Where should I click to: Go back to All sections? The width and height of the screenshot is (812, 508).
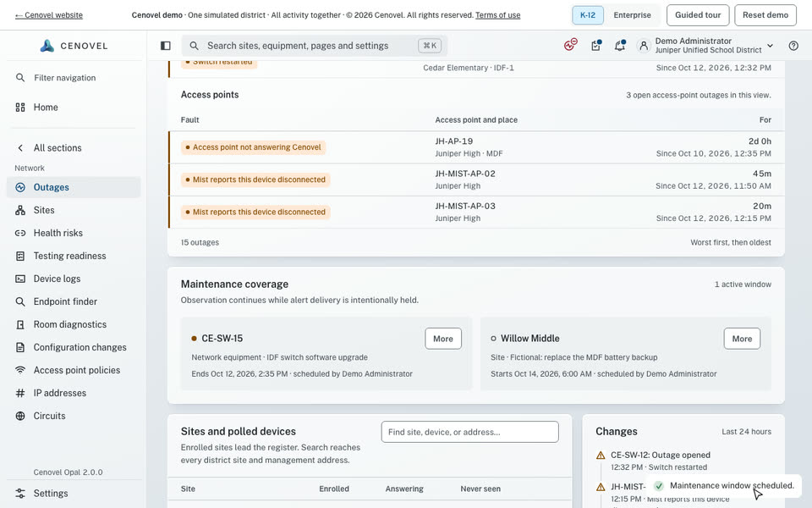click(x=74, y=147)
